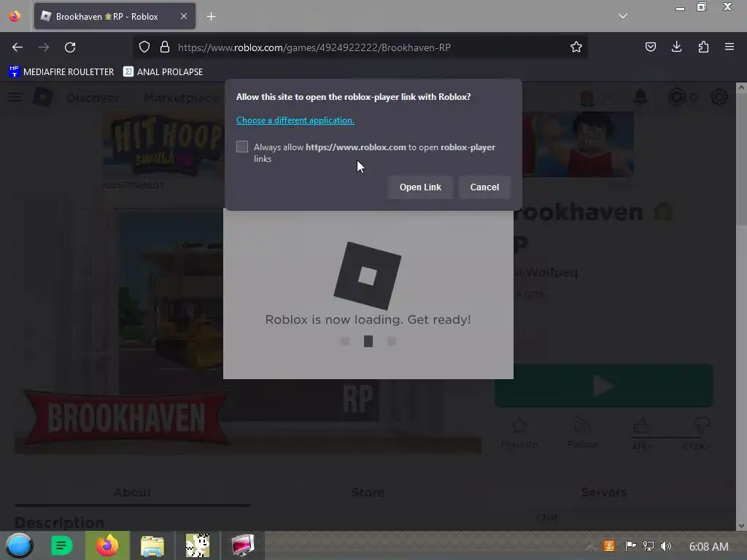Screen dimensions: 747x560
Task: Click the Hit Hoop Simulator advertisement
Action: (x=164, y=144)
